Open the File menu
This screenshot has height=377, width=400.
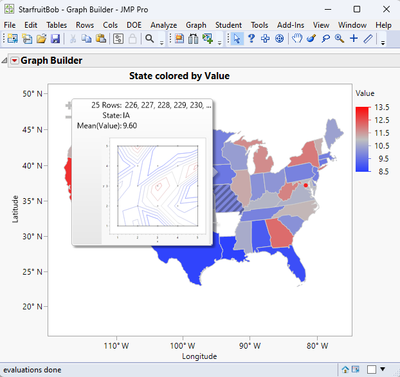[10, 25]
